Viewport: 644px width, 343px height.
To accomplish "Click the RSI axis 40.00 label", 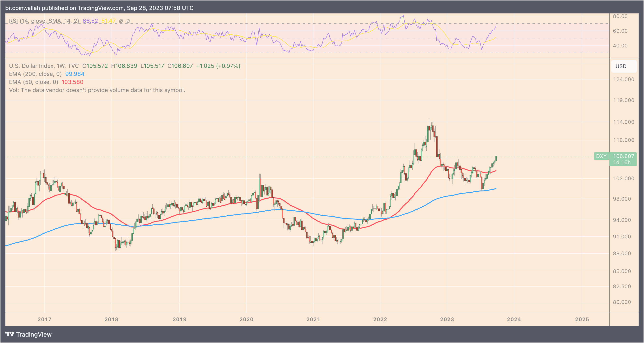I will click(620, 46).
